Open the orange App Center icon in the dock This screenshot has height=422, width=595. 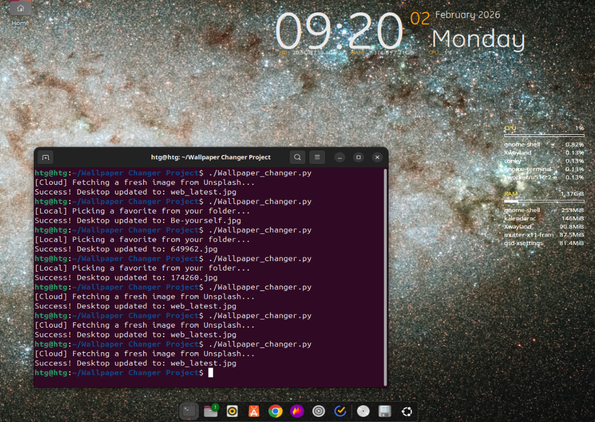click(x=254, y=411)
